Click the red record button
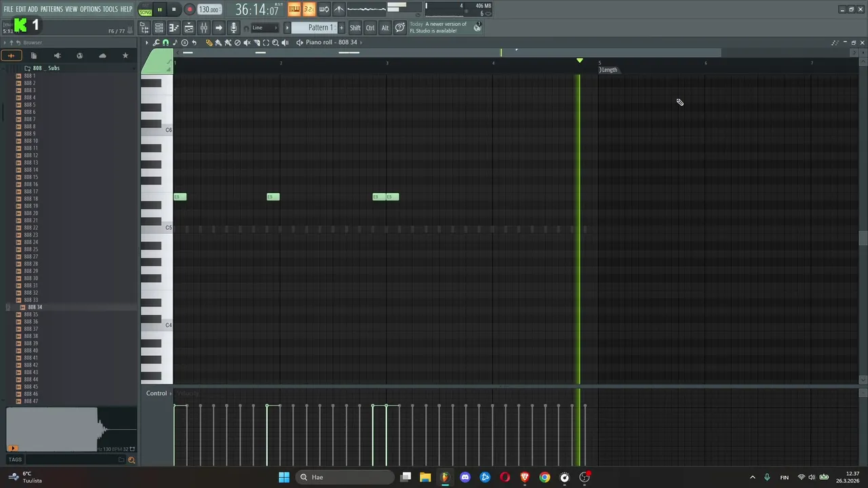868x488 pixels. tap(189, 9)
